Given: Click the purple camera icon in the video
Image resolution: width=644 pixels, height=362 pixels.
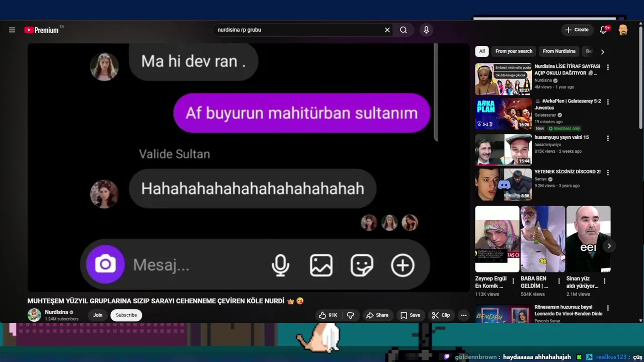Looking at the screenshot, I should click(x=105, y=264).
